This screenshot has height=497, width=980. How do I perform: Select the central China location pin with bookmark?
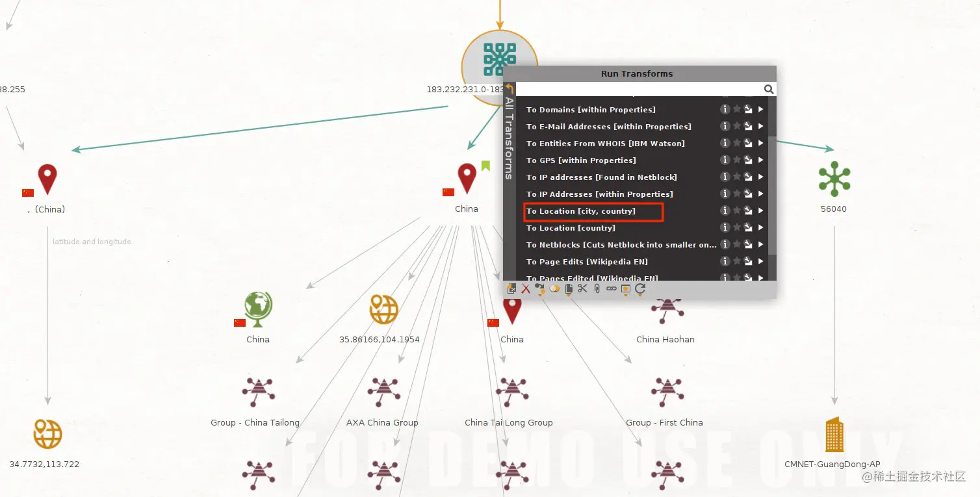pos(467,179)
